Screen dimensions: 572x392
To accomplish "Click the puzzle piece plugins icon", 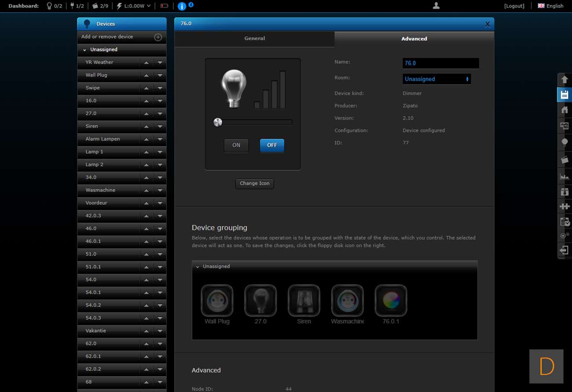I will point(565,206).
